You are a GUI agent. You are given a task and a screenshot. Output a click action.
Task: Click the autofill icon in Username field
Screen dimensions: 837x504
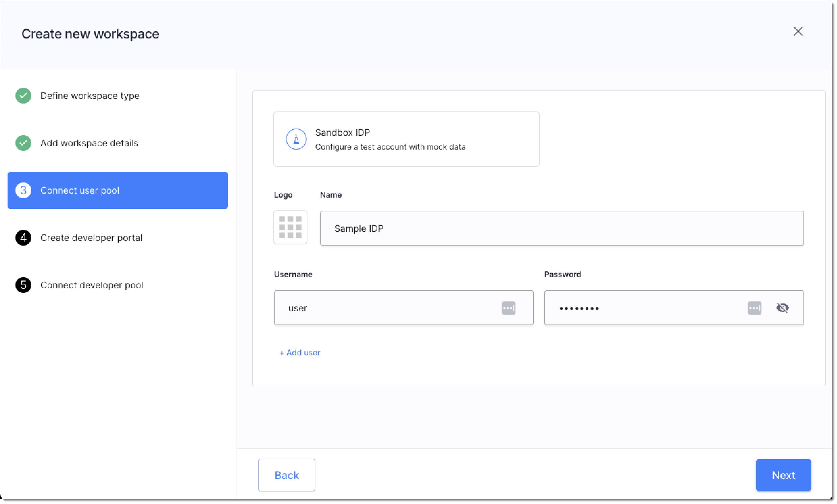click(508, 308)
